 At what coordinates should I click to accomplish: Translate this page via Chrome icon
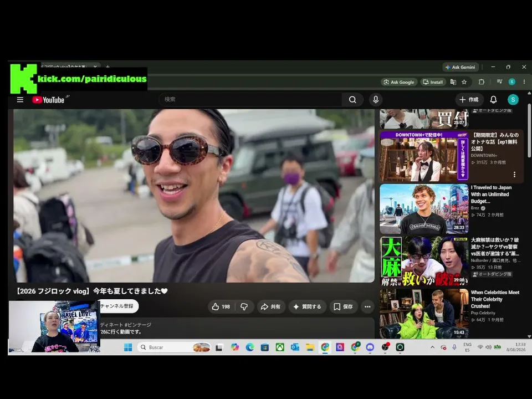(453, 82)
